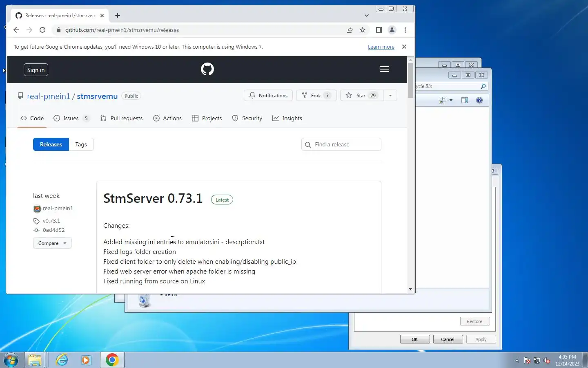The image size is (588, 368).
Task: Open the real-pmein1 owner link
Action: [x=49, y=96]
